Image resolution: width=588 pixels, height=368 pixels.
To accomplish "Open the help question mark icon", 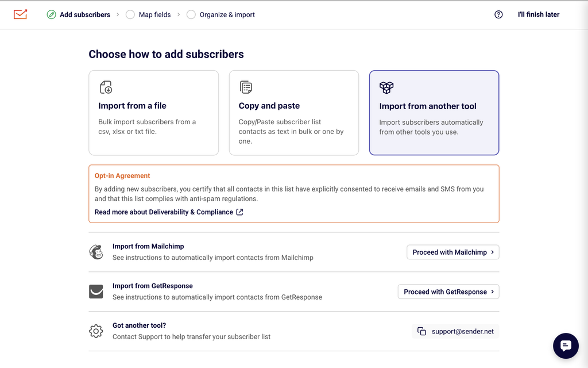I will 498,14.
